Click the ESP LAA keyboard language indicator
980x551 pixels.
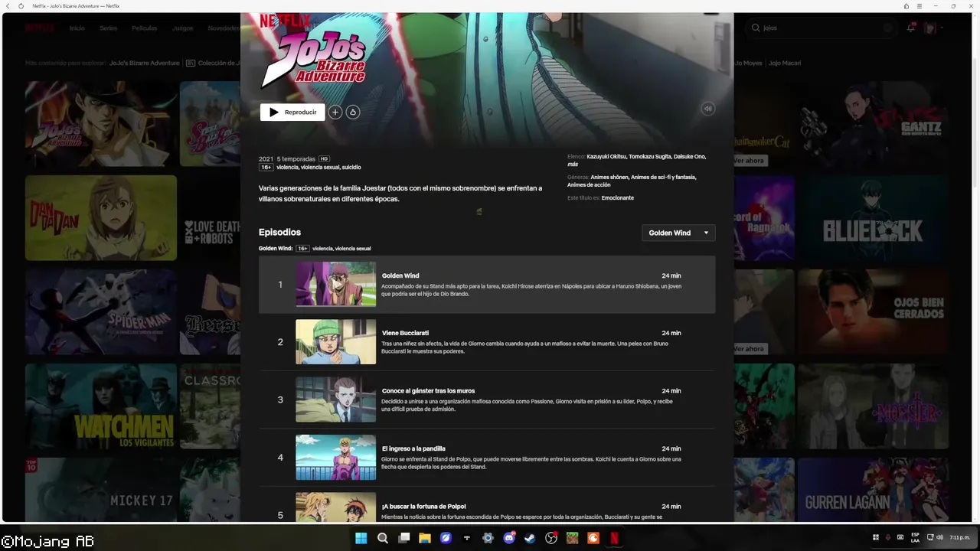(x=915, y=537)
